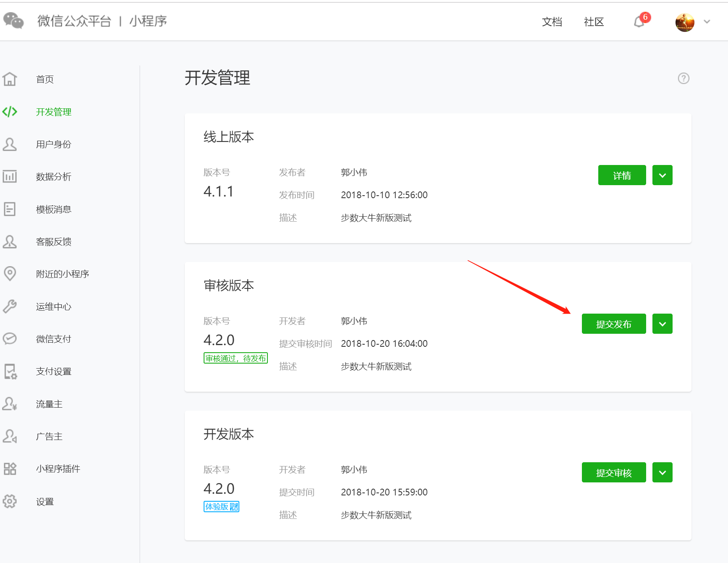Viewport: 728px width, 563px height.
Task: Click the 小程序插件 plugin icon
Action: (x=10, y=469)
